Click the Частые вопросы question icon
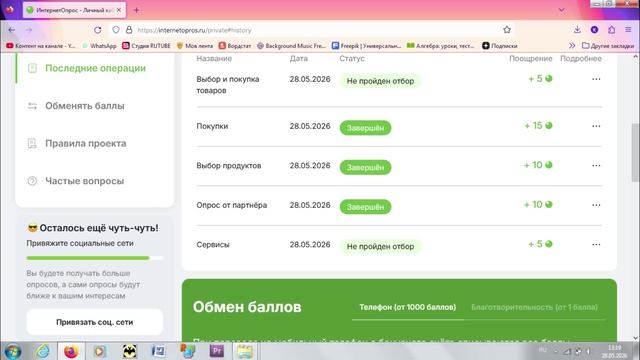The width and height of the screenshot is (640, 360). [x=32, y=181]
